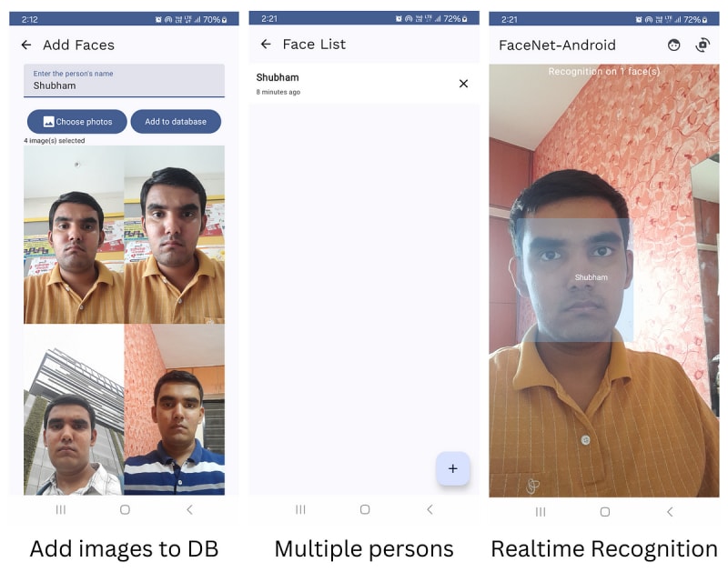Open photo with building in background
Viewport: 728px width, 582px height.
(74, 410)
